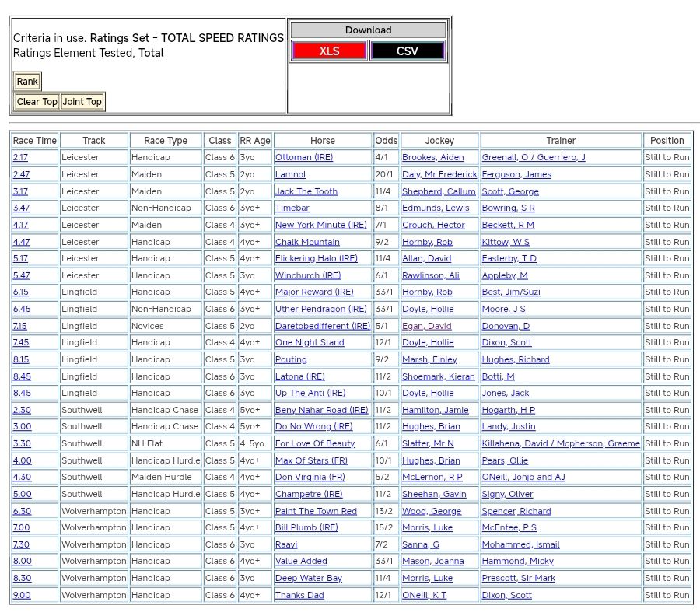Download ratings as CSV file

(x=407, y=51)
